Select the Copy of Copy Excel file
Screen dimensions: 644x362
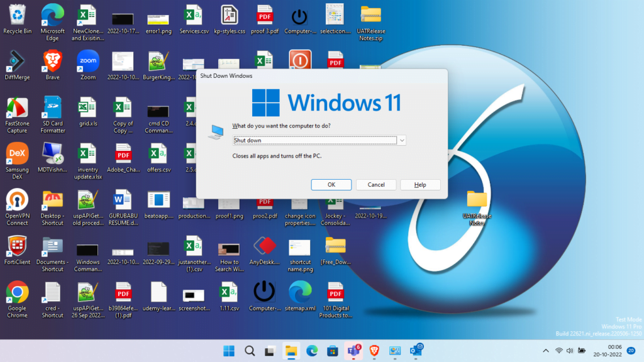(x=123, y=115)
